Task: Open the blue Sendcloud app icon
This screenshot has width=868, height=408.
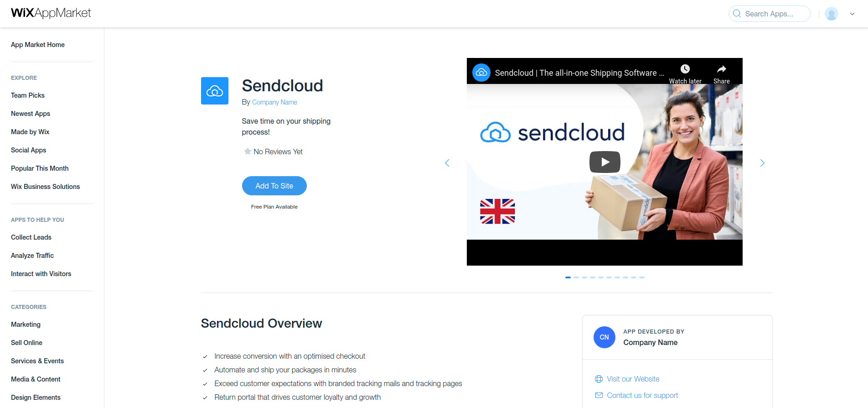Action: [215, 91]
